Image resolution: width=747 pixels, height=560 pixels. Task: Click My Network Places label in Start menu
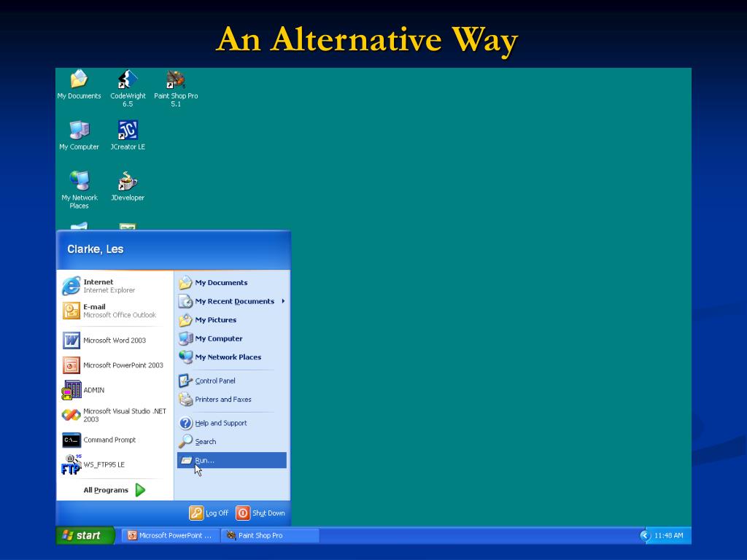point(228,357)
